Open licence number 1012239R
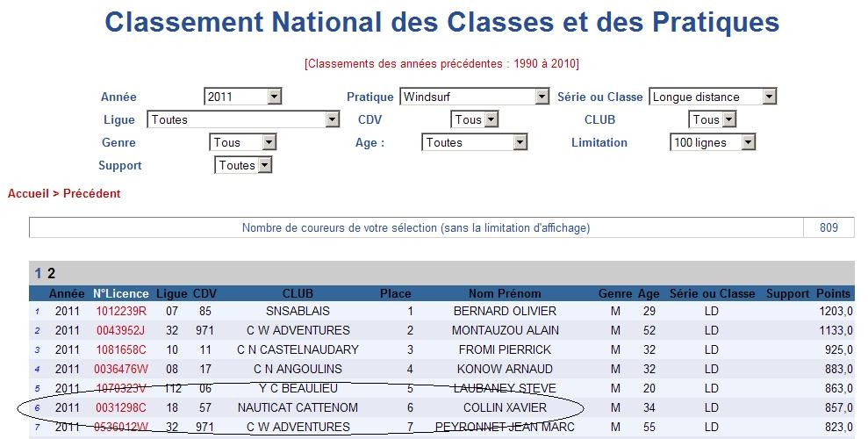This screenshot has width=868, height=439. pyautogui.click(x=121, y=311)
